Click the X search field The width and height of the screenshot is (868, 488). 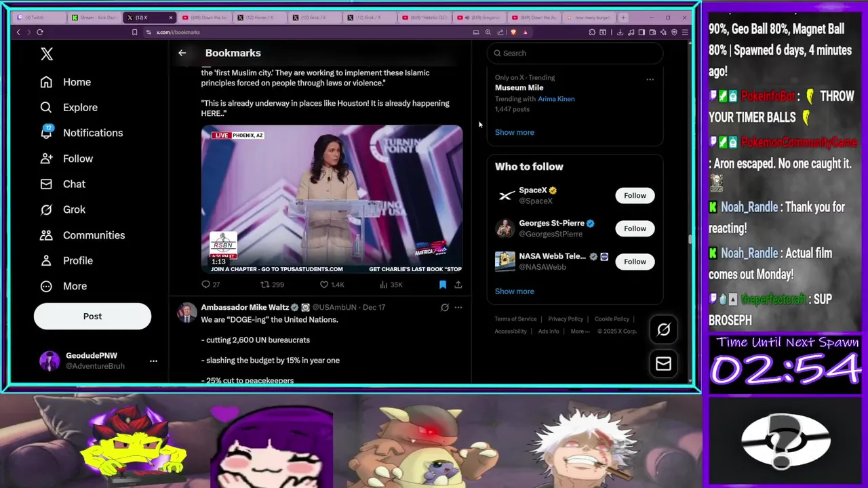[574, 53]
